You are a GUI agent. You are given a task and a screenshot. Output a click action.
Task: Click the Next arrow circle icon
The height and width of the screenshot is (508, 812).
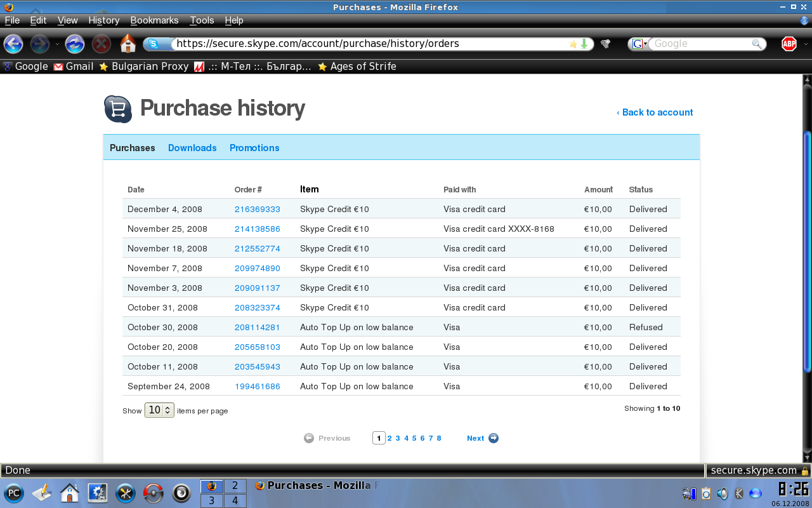pyautogui.click(x=494, y=438)
